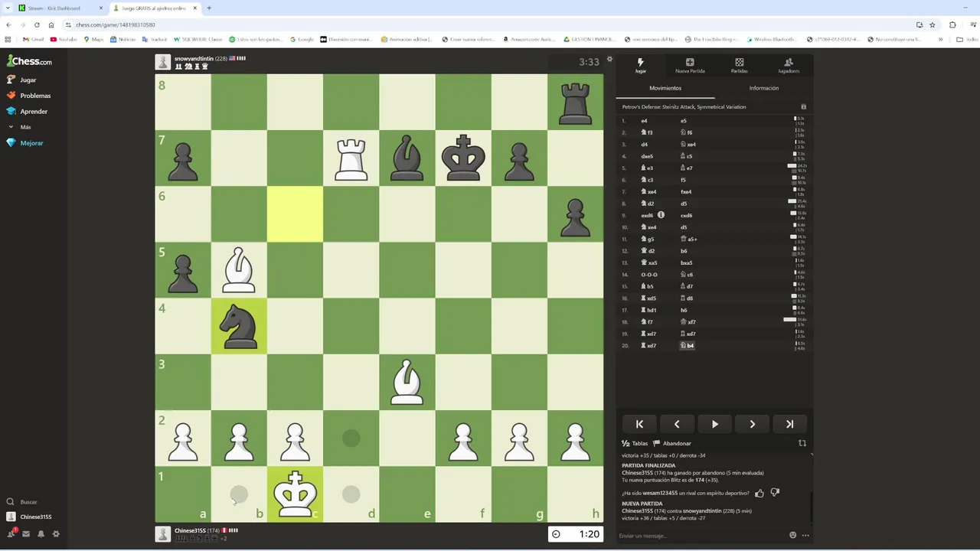Switch to Stream Kick Dashboard tab
Screen dimensions: 980x551
(x=60, y=8)
